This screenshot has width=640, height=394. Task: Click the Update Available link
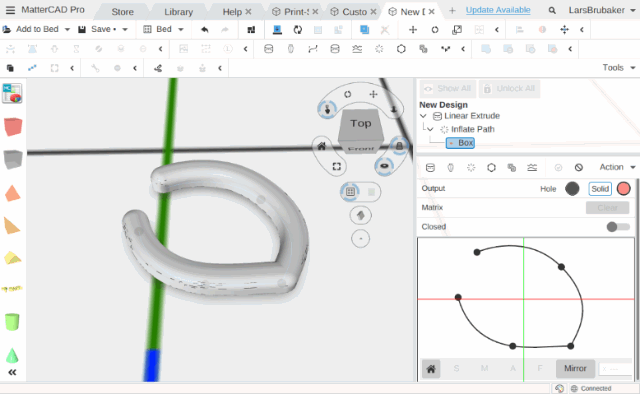498,10
